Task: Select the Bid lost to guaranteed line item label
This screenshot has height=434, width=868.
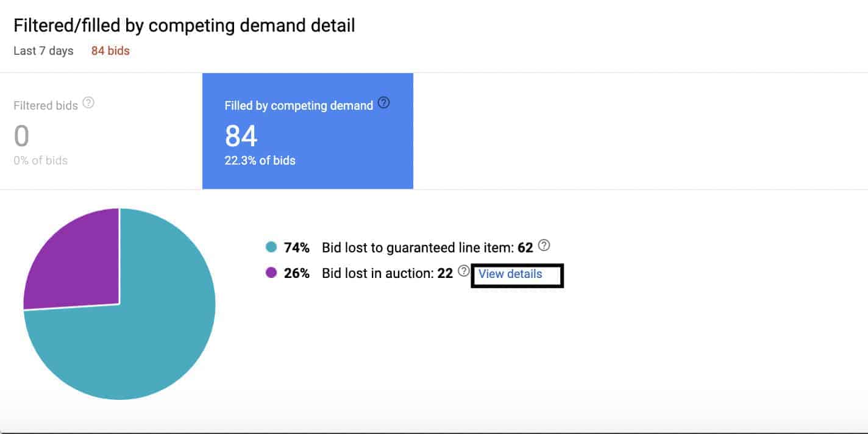Action: [418, 247]
